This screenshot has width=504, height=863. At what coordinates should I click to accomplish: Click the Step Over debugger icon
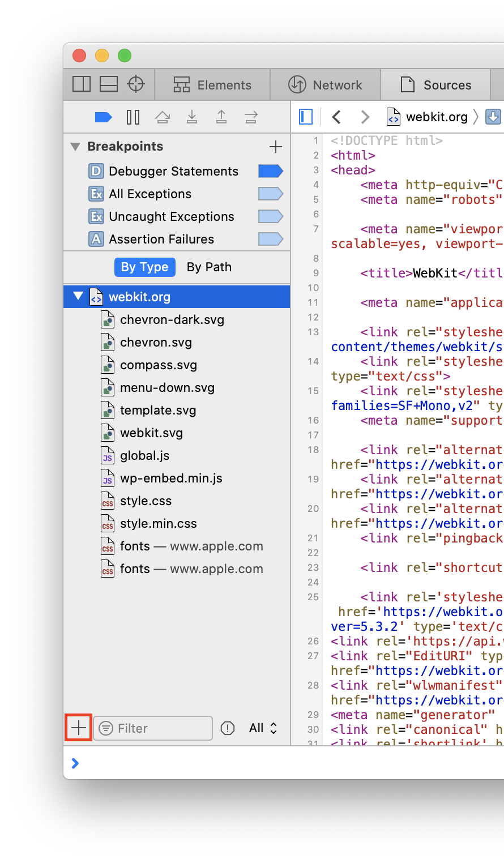(x=163, y=117)
